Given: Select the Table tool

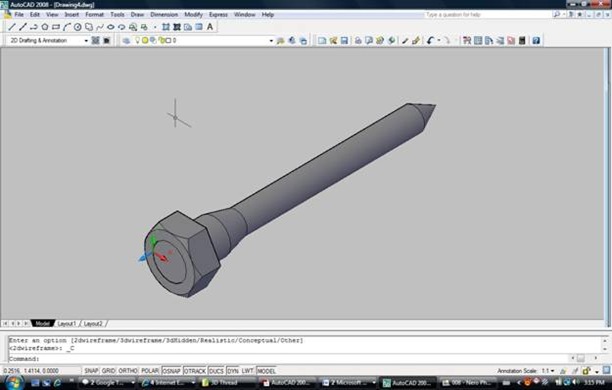Looking at the screenshot, I should click(199, 27).
